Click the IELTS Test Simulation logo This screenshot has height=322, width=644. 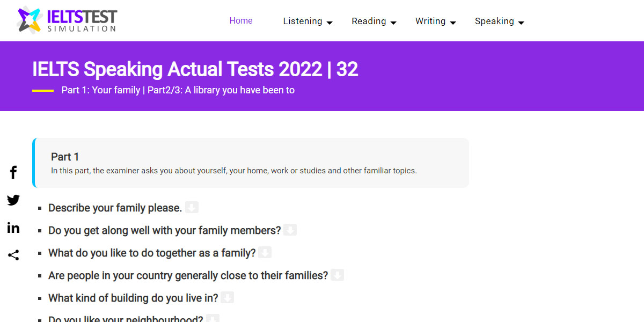coord(67,20)
